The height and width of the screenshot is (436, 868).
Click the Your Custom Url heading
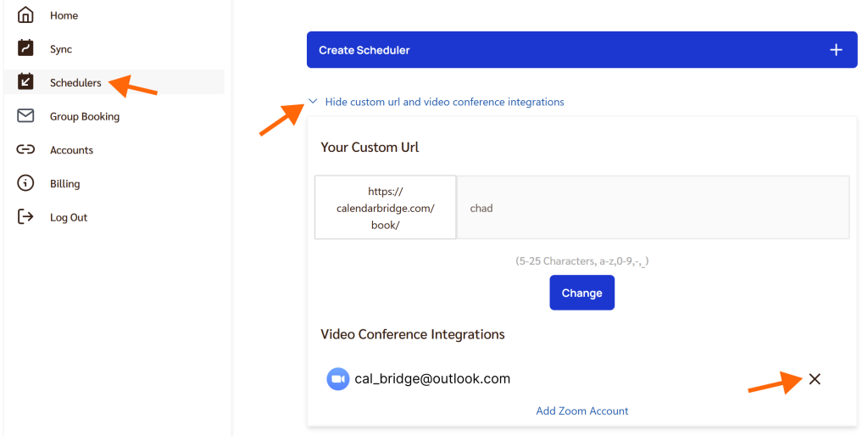[370, 148]
